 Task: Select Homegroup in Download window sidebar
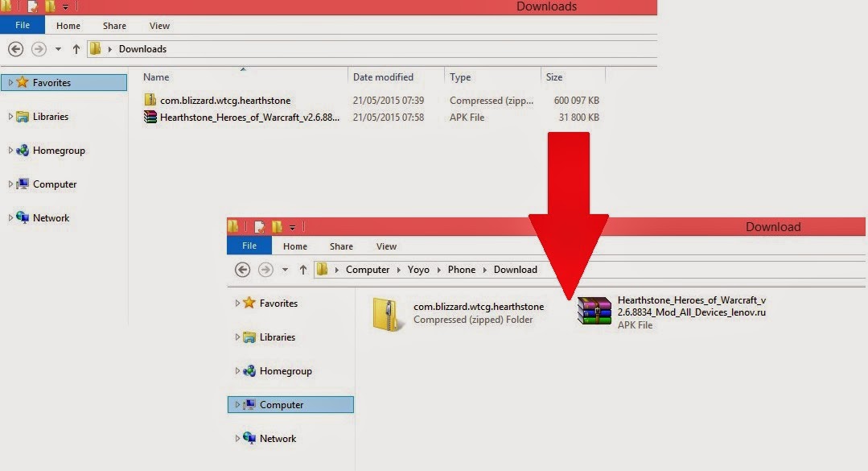click(x=286, y=370)
